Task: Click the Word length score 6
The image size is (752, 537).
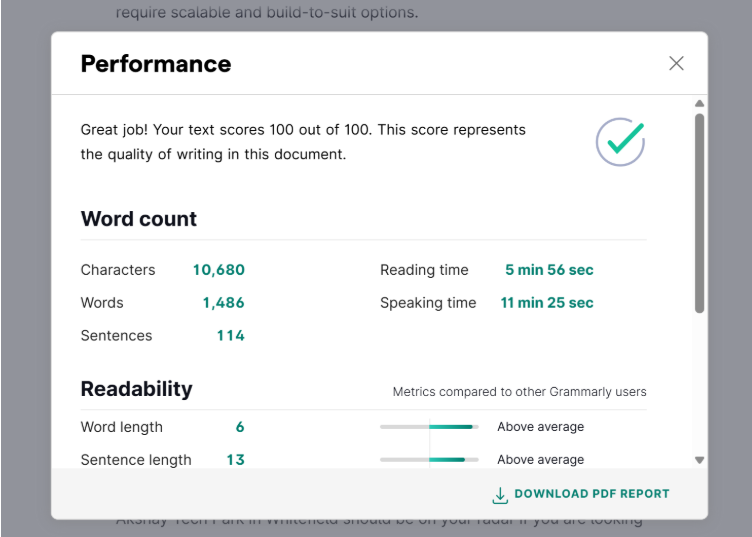Action: pyautogui.click(x=240, y=427)
